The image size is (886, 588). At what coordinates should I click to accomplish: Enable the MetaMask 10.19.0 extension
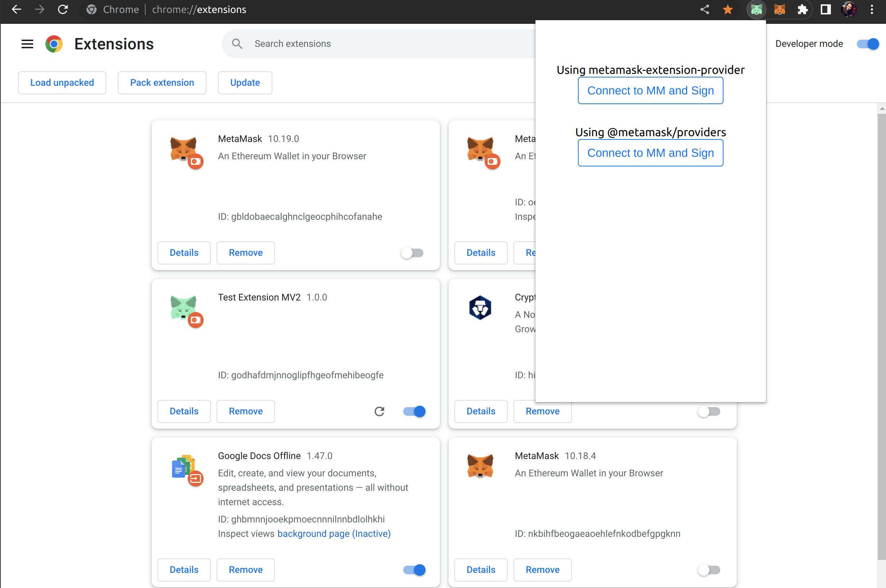tap(412, 253)
